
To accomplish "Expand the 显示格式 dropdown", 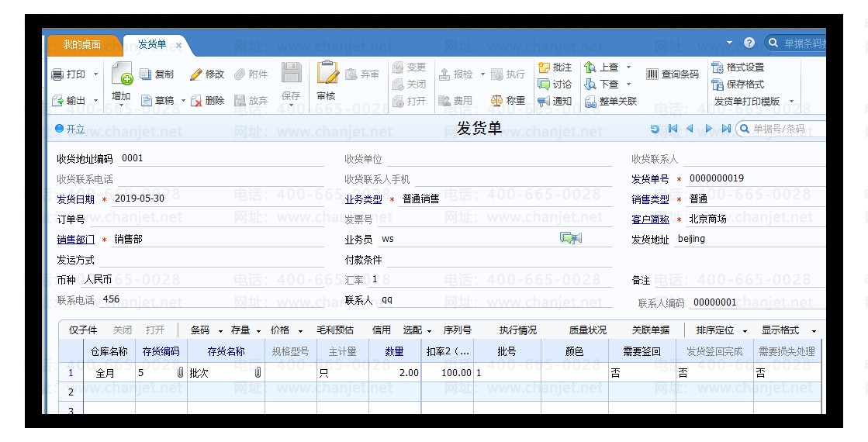I will [813, 331].
